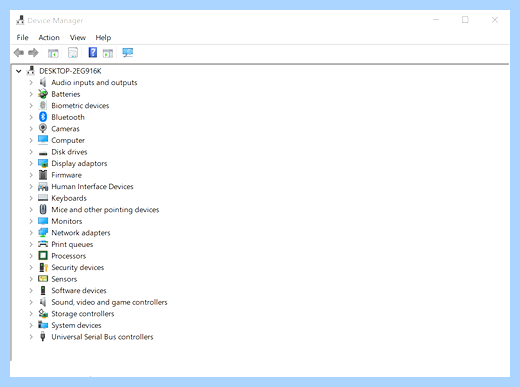Select the Security devices label
This screenshot has width=520, height=387.
click(78, 267)
